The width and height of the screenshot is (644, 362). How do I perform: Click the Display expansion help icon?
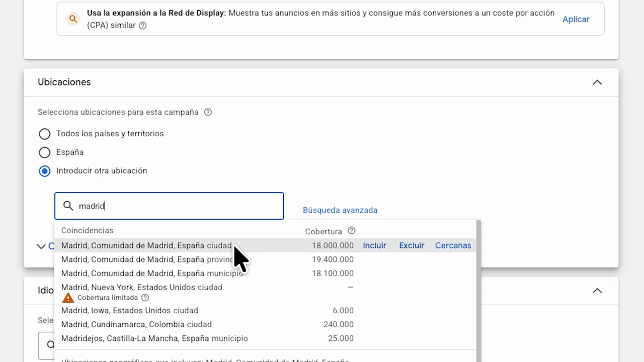click(142, 25)
